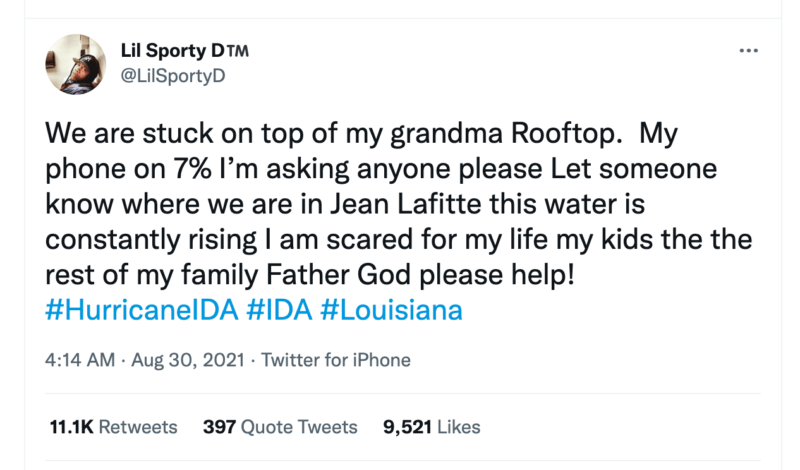The width and height of the screenshot is (800, 470).
Task: Click Lil Sporty D's profile avatar
Action: 76,64
